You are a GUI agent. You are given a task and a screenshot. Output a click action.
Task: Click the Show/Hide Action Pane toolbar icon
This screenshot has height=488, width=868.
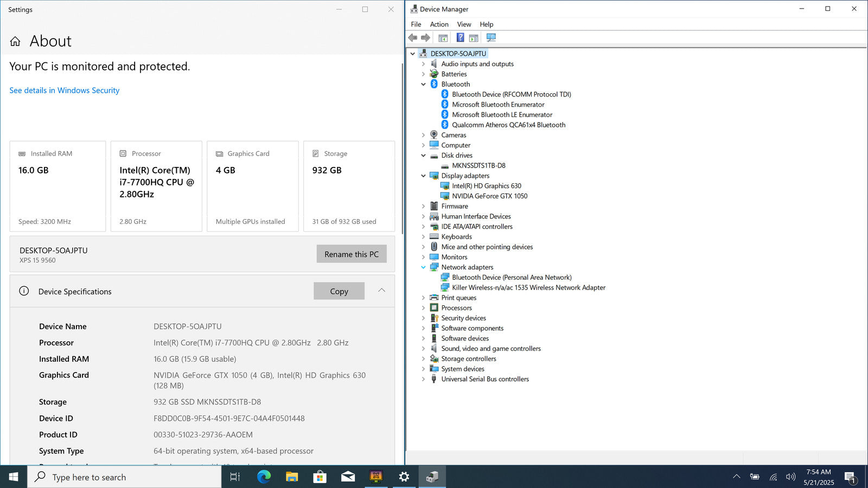(474, 38)
